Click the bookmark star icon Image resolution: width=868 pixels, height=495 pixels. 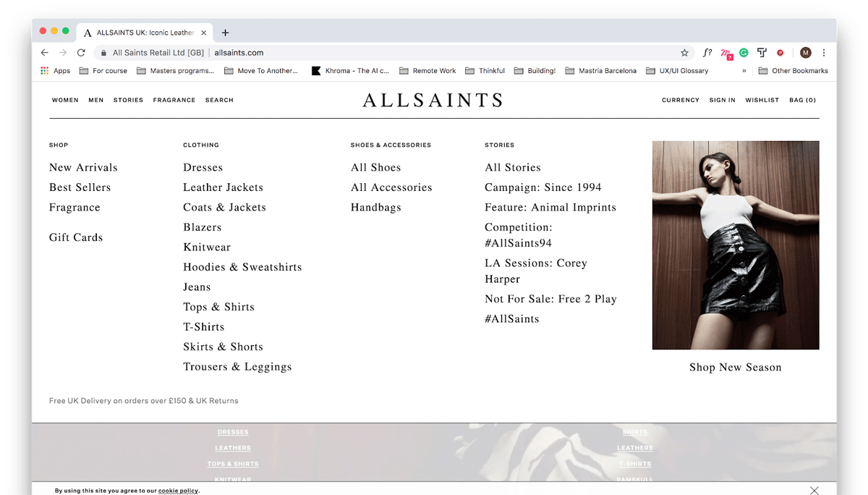pyautogui.click(x=684, y=53)
